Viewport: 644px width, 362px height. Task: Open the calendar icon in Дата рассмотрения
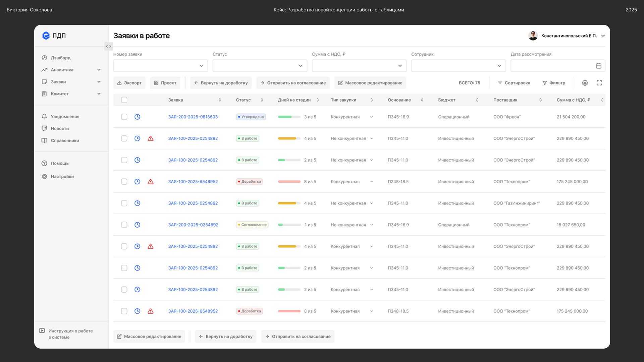click(x=598, y=66)
